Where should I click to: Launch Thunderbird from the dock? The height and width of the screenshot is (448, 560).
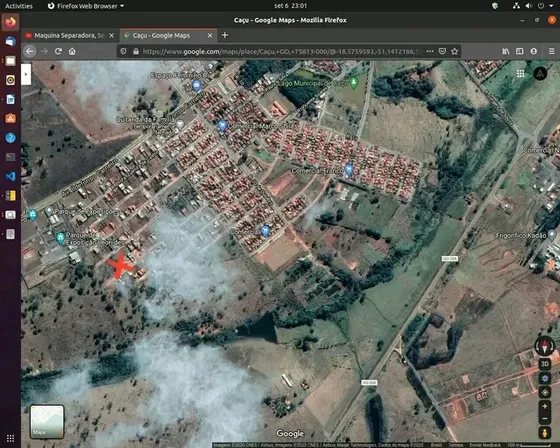[10, 41]
